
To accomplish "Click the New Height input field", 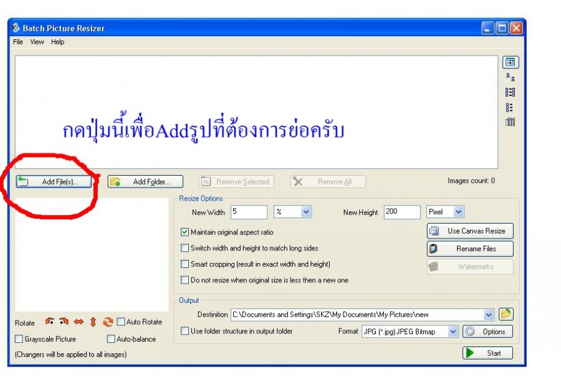I will (x=402, y=212).
